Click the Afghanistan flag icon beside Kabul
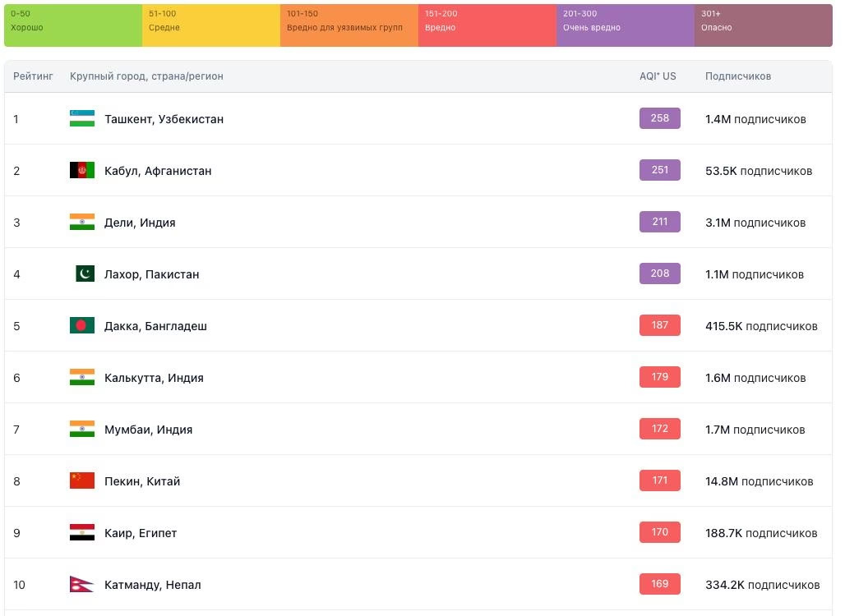Screen dimensions: 845x616 coord(82,170)
